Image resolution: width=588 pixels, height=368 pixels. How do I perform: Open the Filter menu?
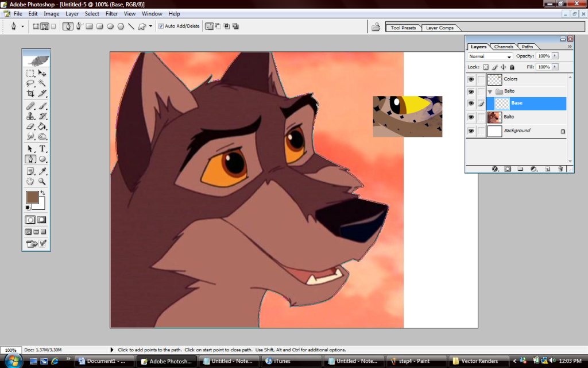tap(111, 14)
